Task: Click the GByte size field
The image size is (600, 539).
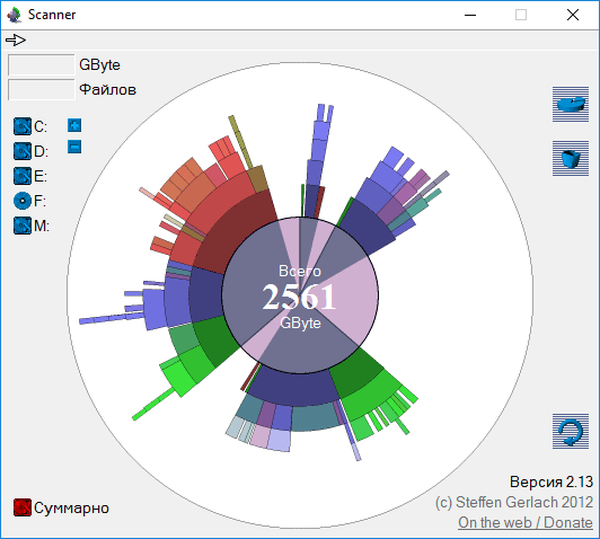Action: coord(40,64)
